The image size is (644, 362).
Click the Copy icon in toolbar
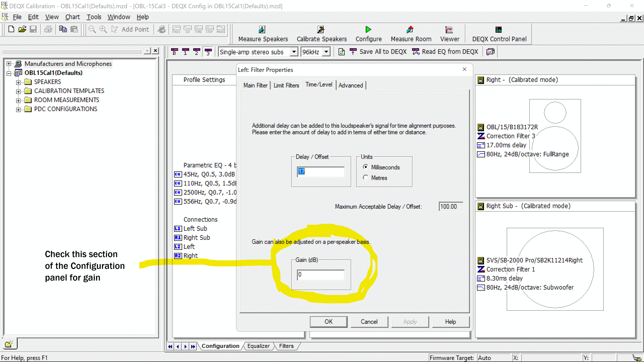click(63, 29)
